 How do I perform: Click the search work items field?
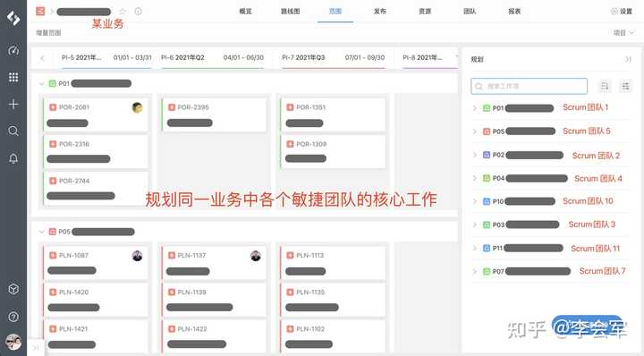click(x=529, y=86)
